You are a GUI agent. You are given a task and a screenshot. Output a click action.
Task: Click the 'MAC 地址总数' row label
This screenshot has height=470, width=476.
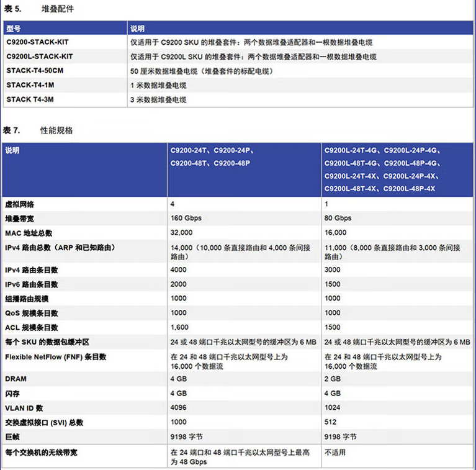(29, 233)
